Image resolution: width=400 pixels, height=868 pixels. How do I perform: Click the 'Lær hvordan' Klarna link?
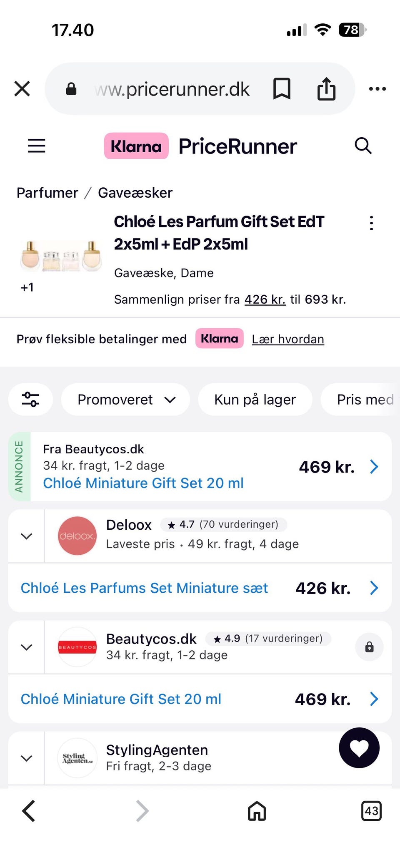tap(288, 339)
